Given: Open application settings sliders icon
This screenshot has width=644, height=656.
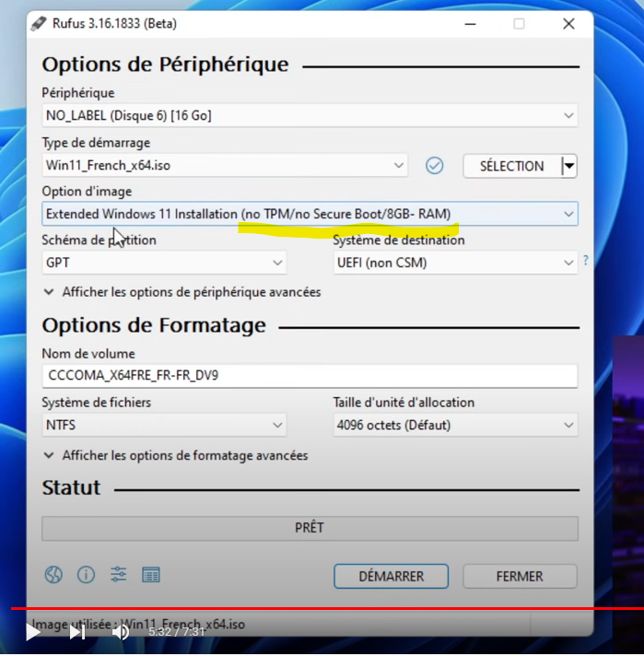Looking at the screenshot, I should click(119, 574).
